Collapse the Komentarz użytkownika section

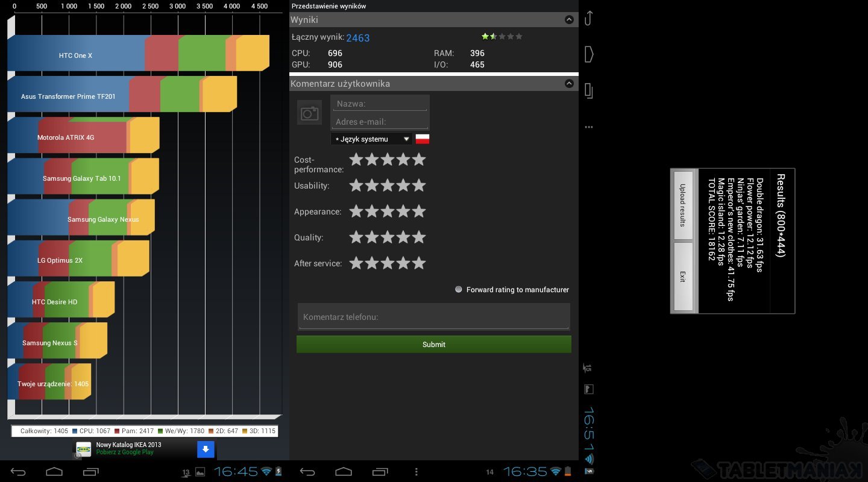coord(568,84)
